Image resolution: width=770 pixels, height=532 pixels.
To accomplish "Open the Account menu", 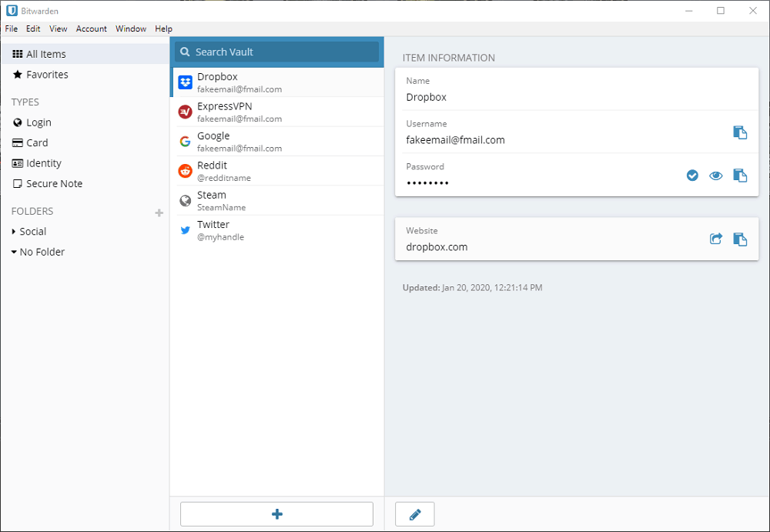I will [92, 29].
